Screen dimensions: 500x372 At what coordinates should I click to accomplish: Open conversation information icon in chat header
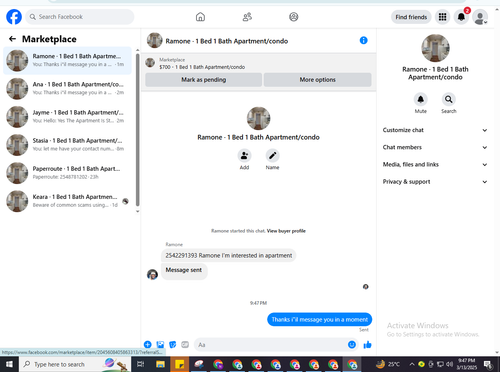pyautogui.click(x=363, y=40)
